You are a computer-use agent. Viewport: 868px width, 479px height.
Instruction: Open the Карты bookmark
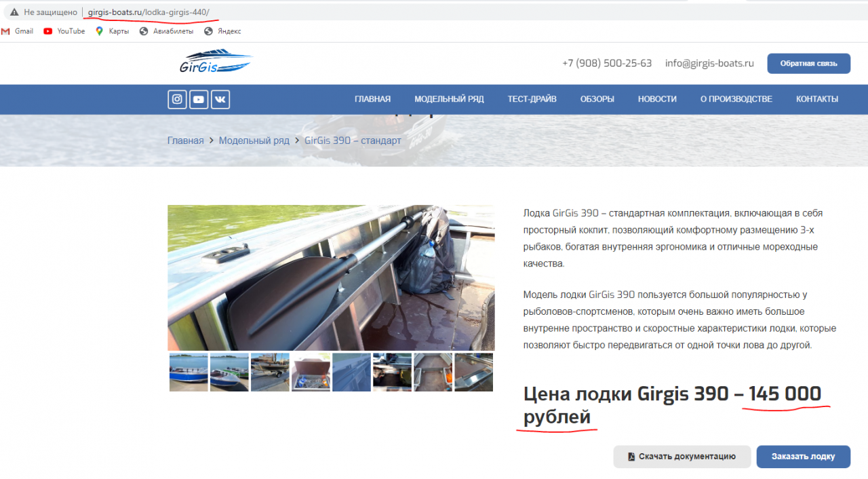click(x=112, y=31)
